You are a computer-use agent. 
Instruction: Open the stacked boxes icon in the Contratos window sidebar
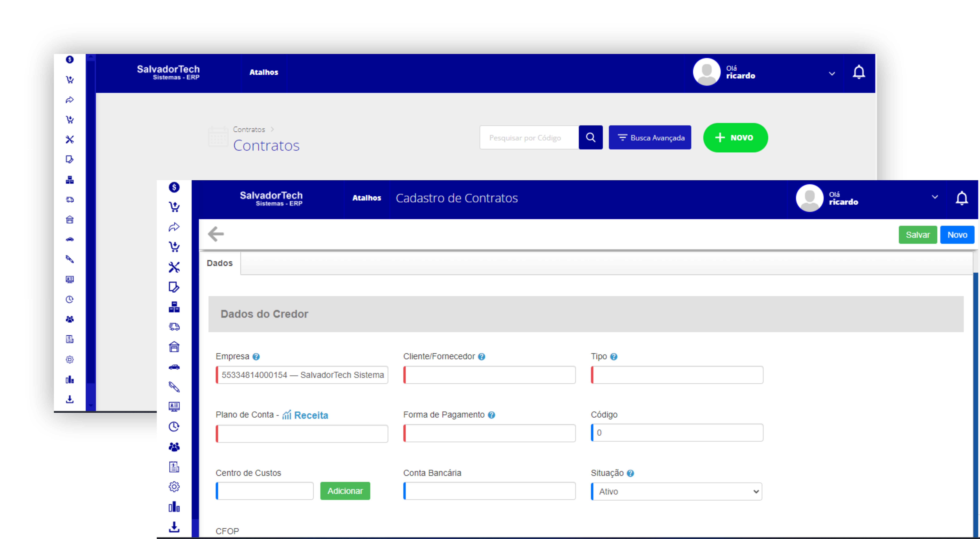70,180
